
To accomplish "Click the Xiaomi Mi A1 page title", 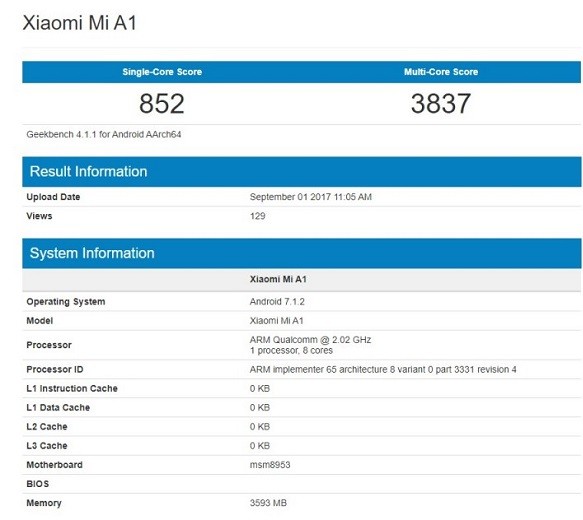I will [80, 23].
